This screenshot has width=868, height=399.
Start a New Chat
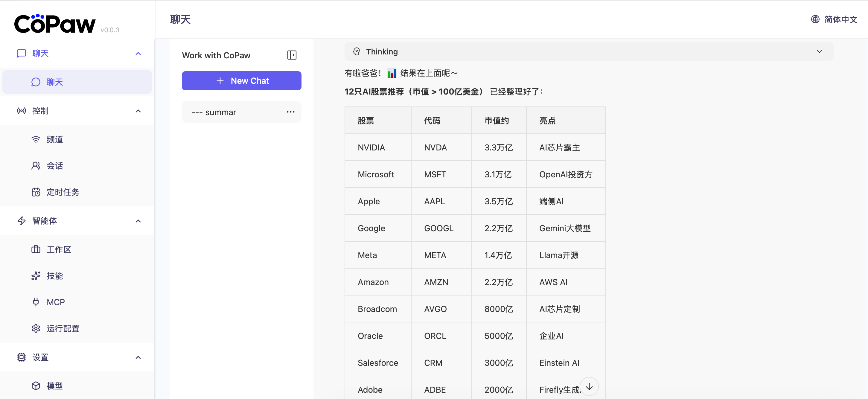coord(241,81)
